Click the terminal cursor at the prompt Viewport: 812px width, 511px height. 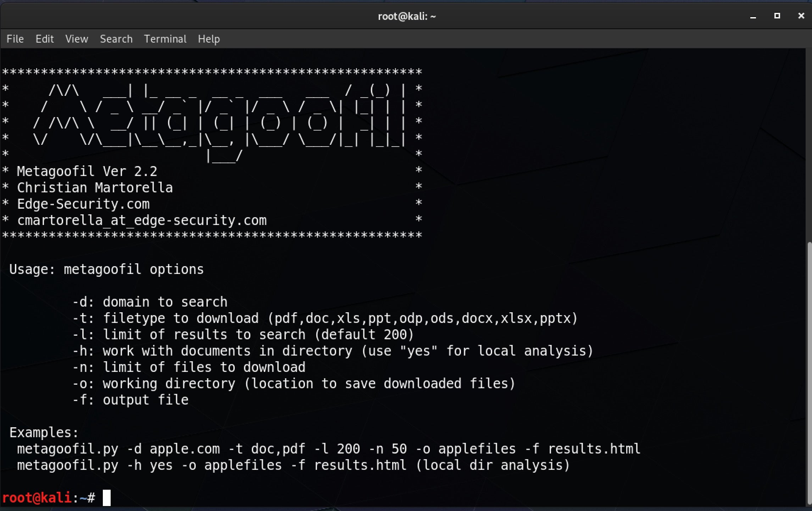coord(106,498)
